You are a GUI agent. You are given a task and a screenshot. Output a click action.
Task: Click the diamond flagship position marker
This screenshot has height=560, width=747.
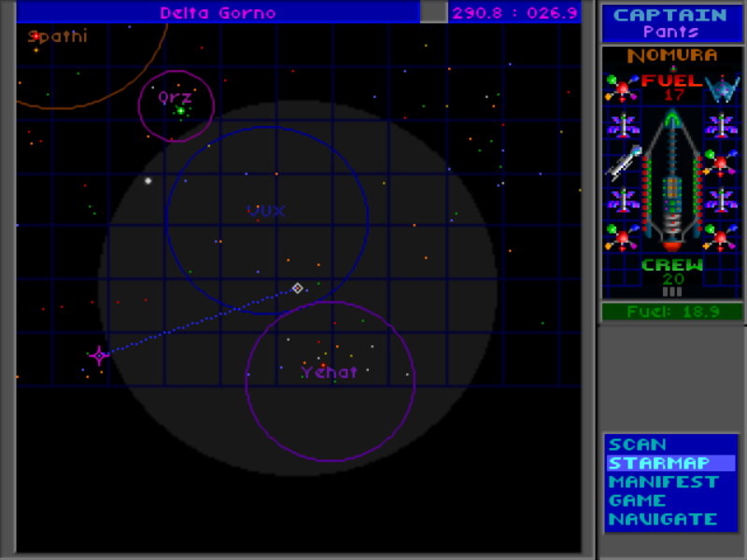[x=297, y=288]
